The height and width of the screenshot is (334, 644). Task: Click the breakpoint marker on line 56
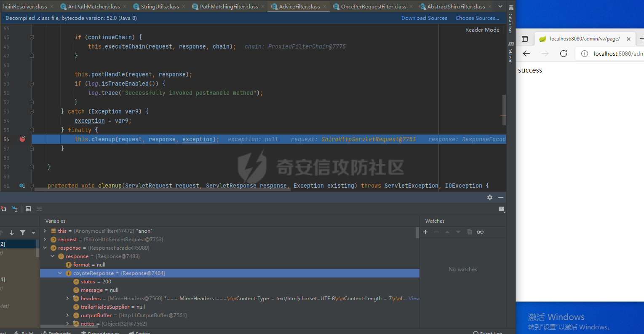coord(22,139)
